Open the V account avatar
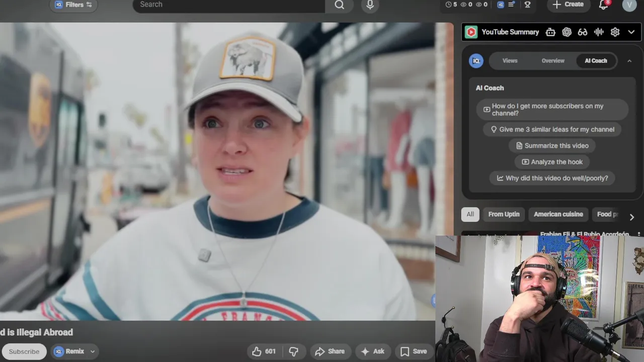This screenshot has width=644, height=362. tap(629, 5)
